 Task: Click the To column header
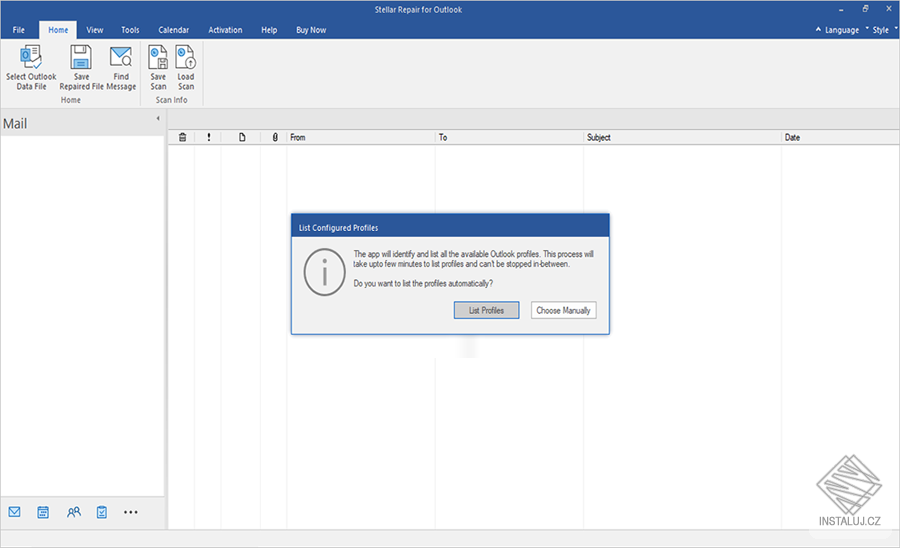tap(509, 137)
